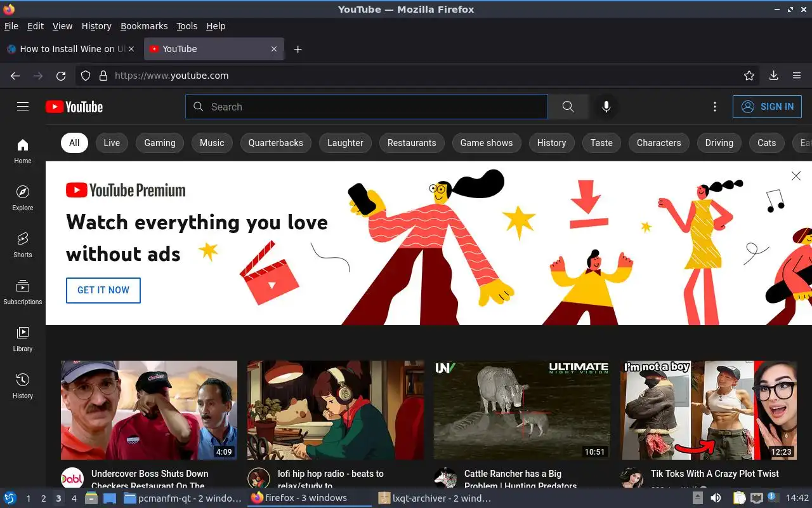Click the clipboard tray icon
812x508 pixels.
tap(739, 498)
